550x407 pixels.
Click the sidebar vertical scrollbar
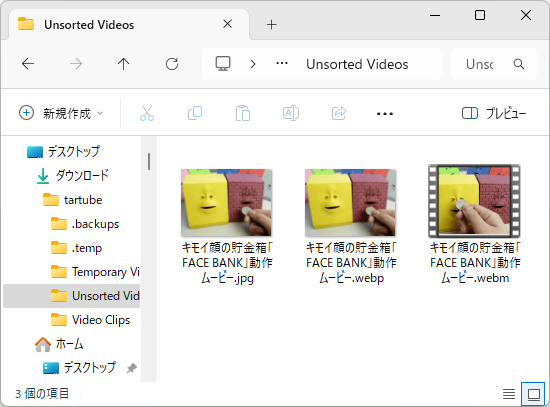149,161
